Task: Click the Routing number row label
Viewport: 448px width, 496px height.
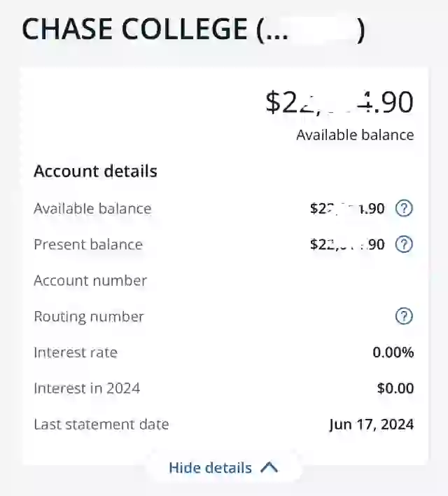Action: 89,317
